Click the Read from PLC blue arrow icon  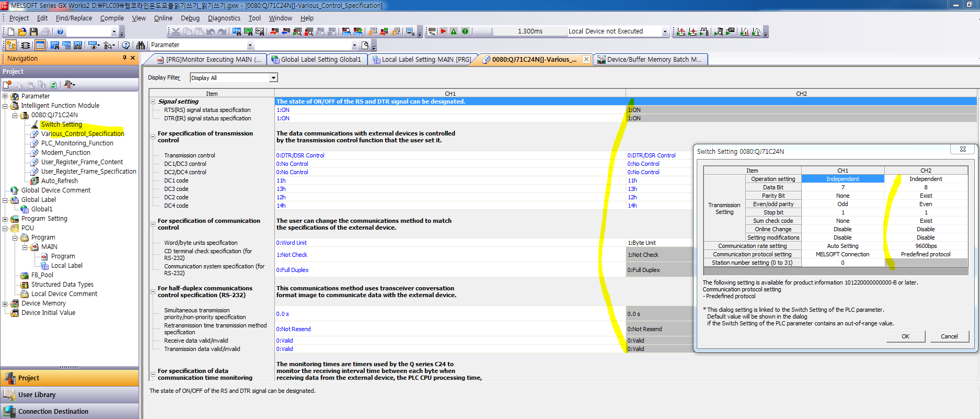point(286,32)
